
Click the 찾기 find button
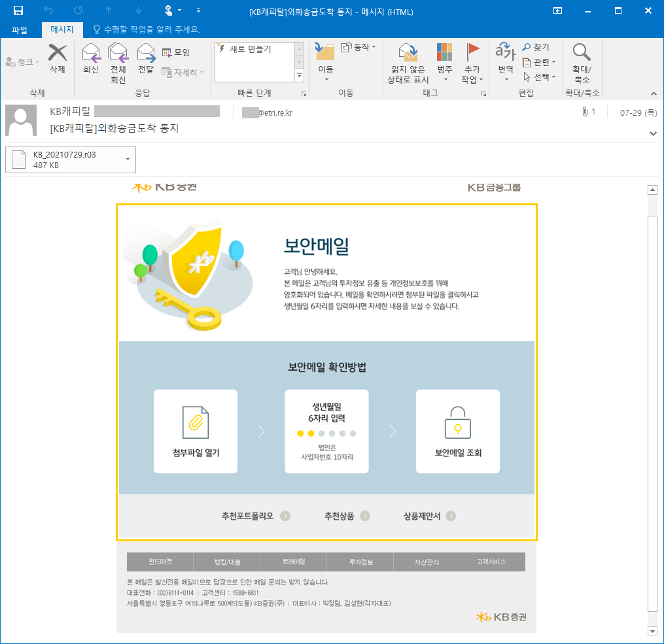(x=536, y=47)
